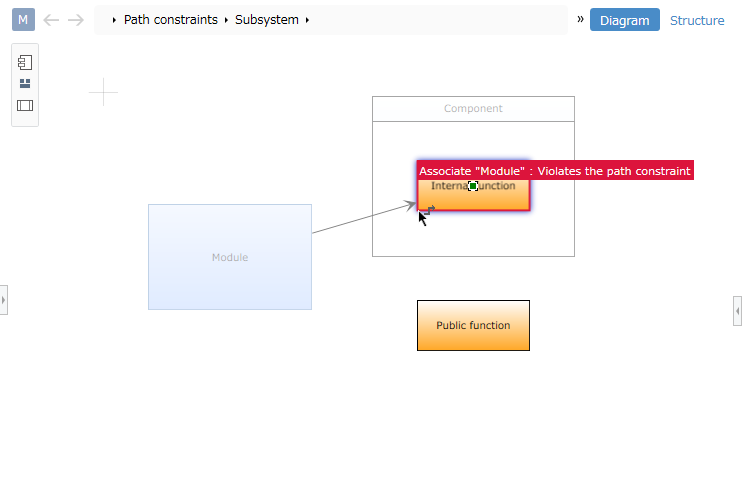Open the Subsystem breadcrumb
Screen dimensions: 742x490
pyautogui.click(x=267, y=20)
